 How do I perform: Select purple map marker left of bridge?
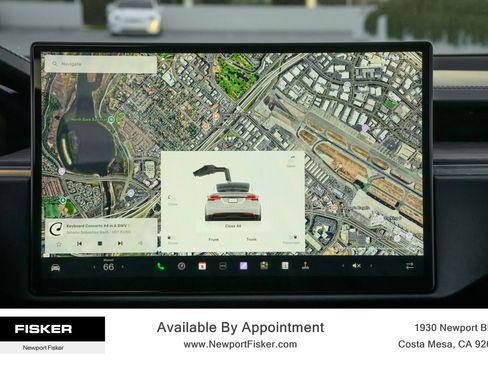(62, 171)
